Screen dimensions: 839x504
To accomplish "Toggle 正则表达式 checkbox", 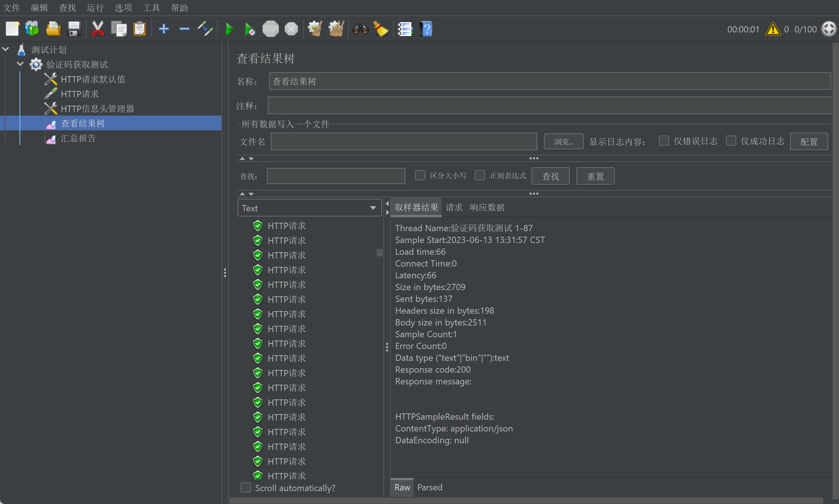I will (x=480, y=175).
